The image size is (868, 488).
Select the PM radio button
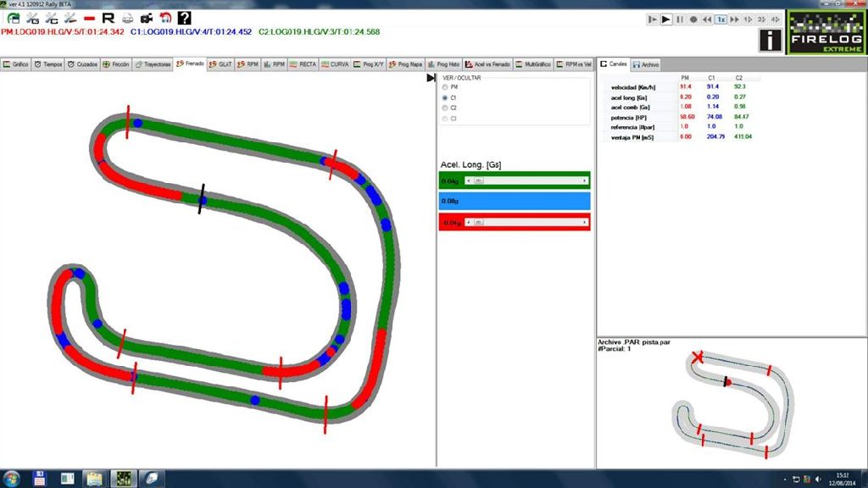pyautogui.click(x=445, y=87)
